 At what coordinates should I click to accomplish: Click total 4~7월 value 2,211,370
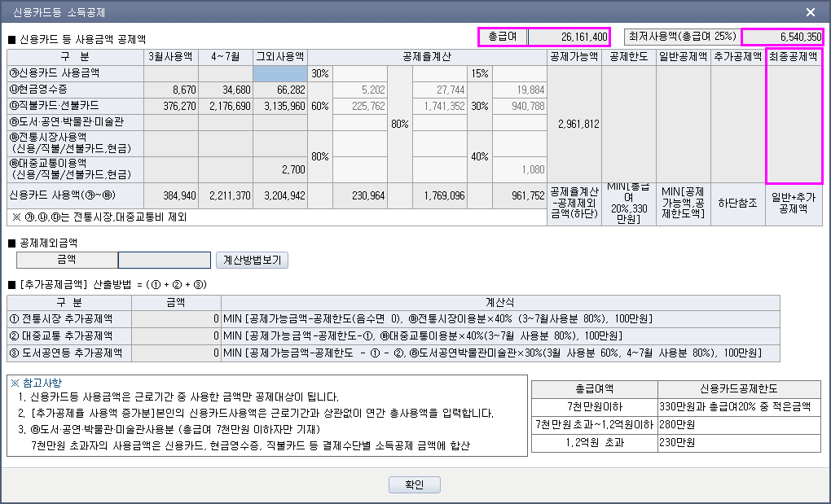tap(225, 196)
